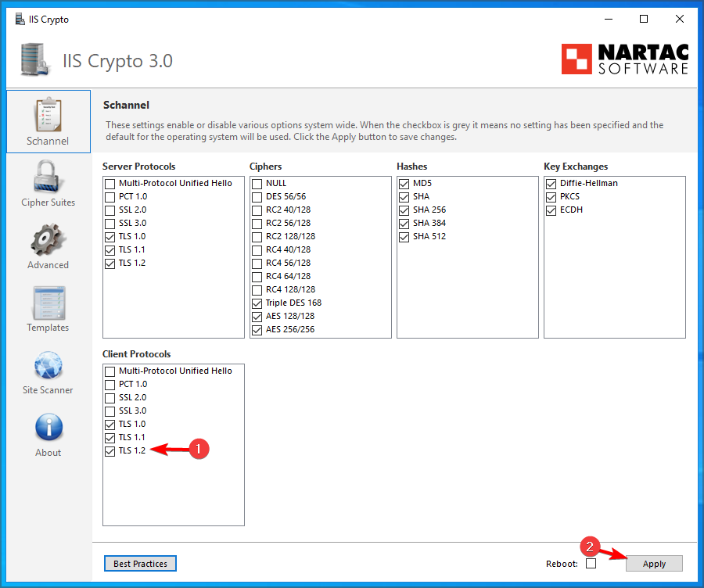Disable SHA 512 in Hashes
This screenshot has height=588, width=704.
[404, 236]
